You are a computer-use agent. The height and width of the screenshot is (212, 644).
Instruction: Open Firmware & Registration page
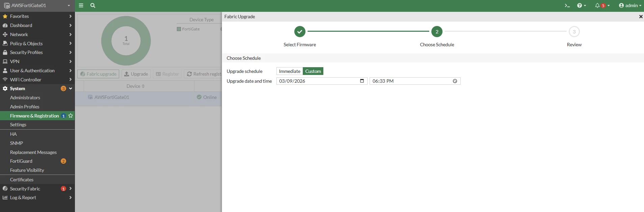click(34, 116)
